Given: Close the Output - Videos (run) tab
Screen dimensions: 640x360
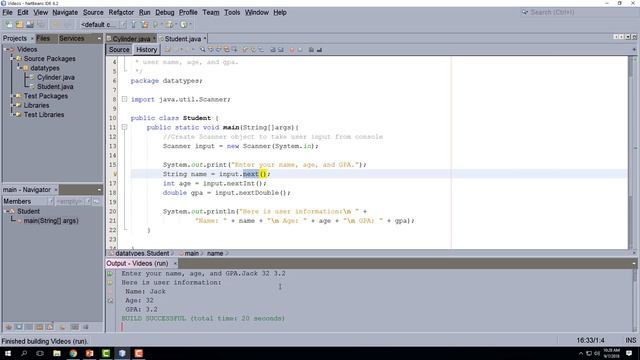Looking at the screenshot, I should (x=175, y=264).
